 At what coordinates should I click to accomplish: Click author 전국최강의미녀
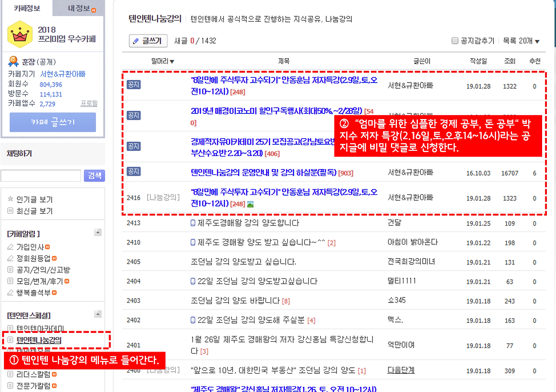point(411,262)
